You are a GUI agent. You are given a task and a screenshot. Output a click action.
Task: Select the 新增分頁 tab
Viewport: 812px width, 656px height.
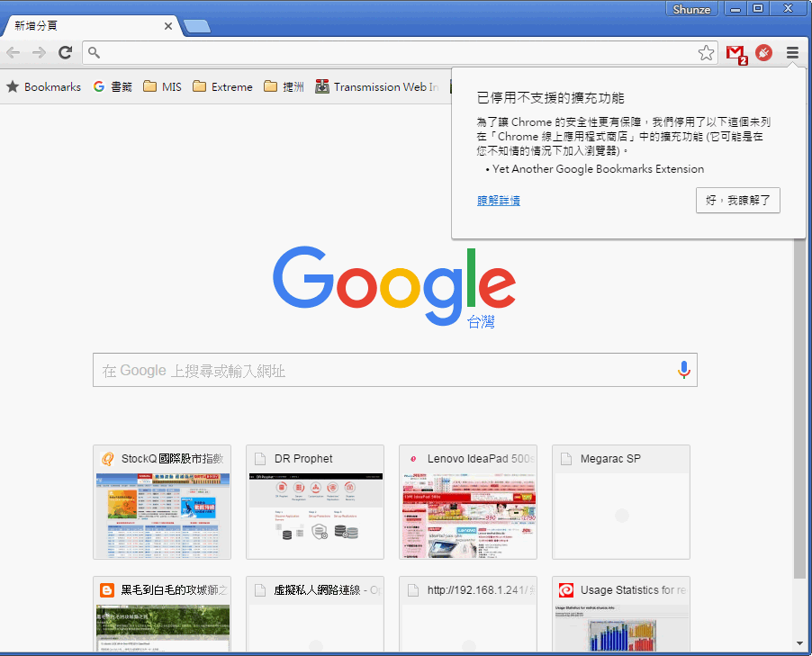[x=94, y=26]
